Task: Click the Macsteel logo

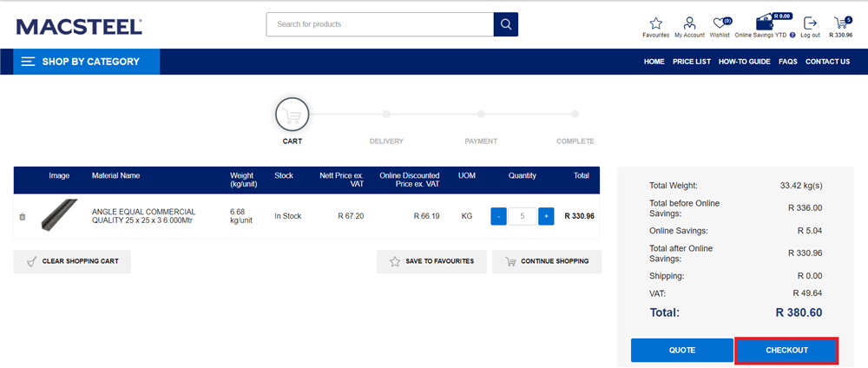Action: click(79, 27)
